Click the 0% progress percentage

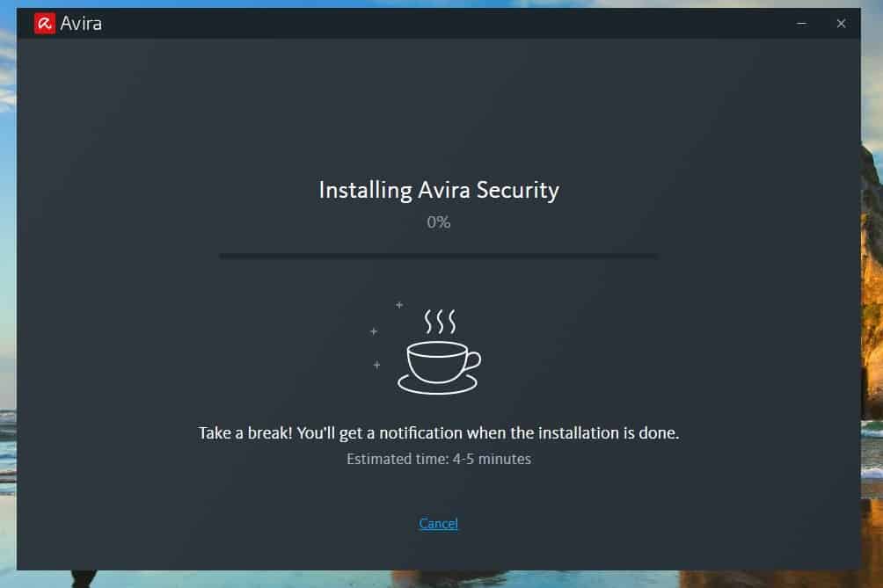[x=438, y=222]
